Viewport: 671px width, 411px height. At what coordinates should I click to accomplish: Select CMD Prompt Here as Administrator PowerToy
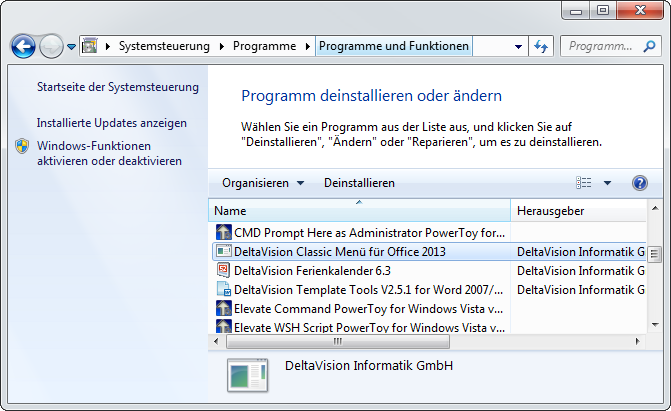click(x=369, y=232)
